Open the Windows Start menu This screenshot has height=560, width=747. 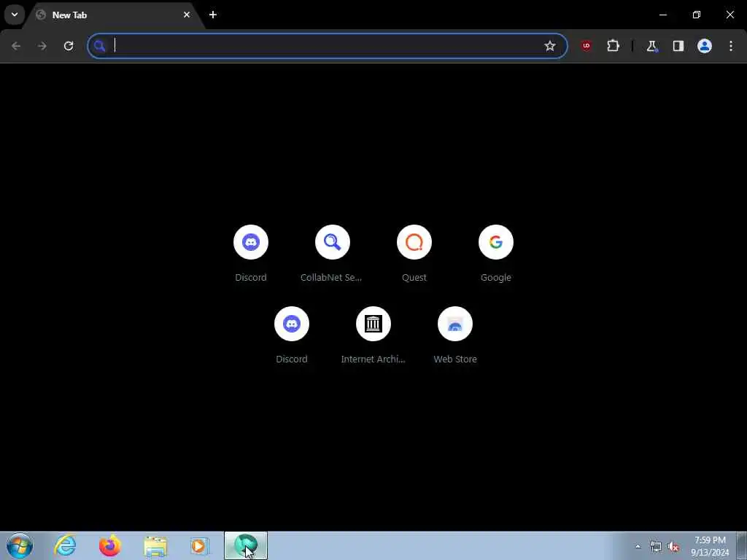(x=20, y=545)
